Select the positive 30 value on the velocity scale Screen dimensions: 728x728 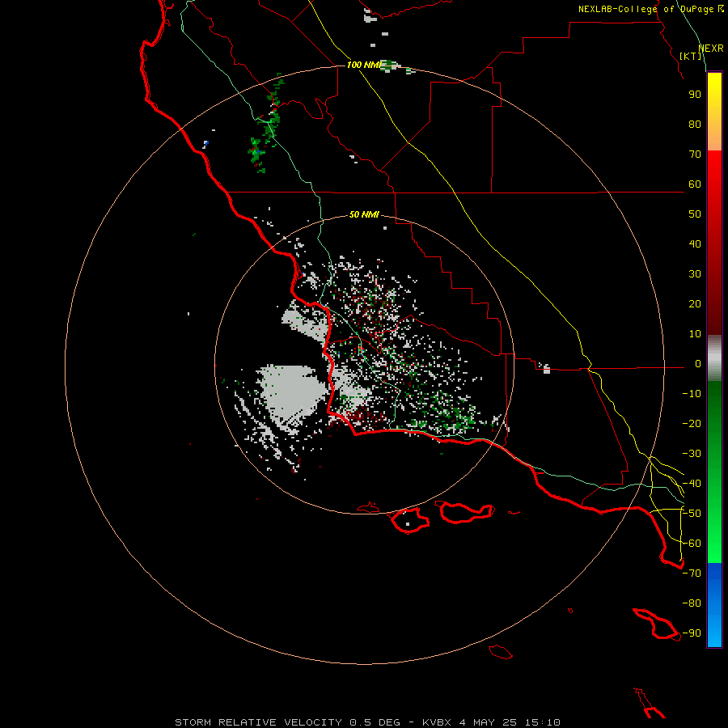(695, 274)
